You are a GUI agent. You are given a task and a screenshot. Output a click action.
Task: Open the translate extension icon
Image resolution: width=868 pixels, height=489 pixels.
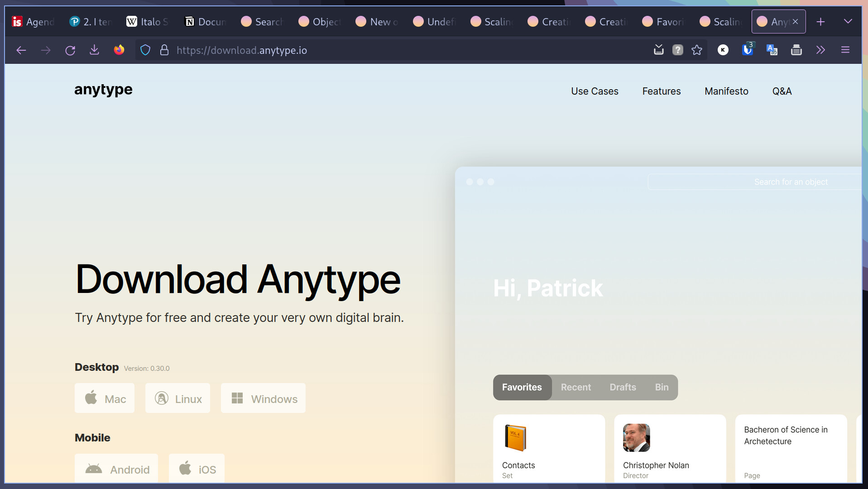click(772, 50)
